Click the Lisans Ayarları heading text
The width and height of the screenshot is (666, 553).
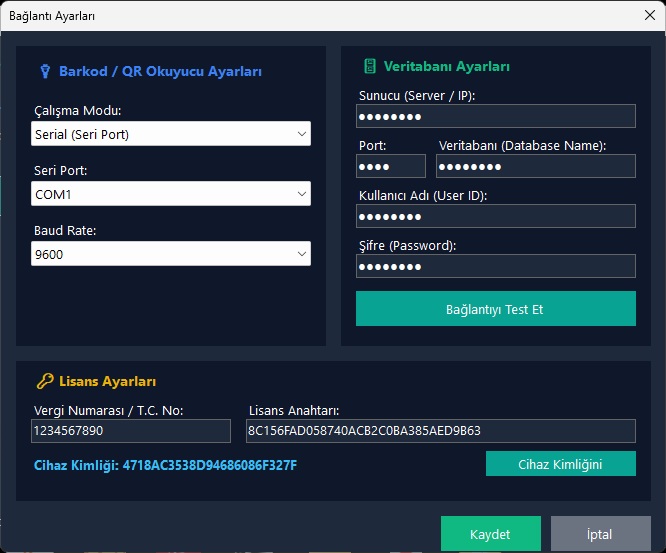[107, 381]
